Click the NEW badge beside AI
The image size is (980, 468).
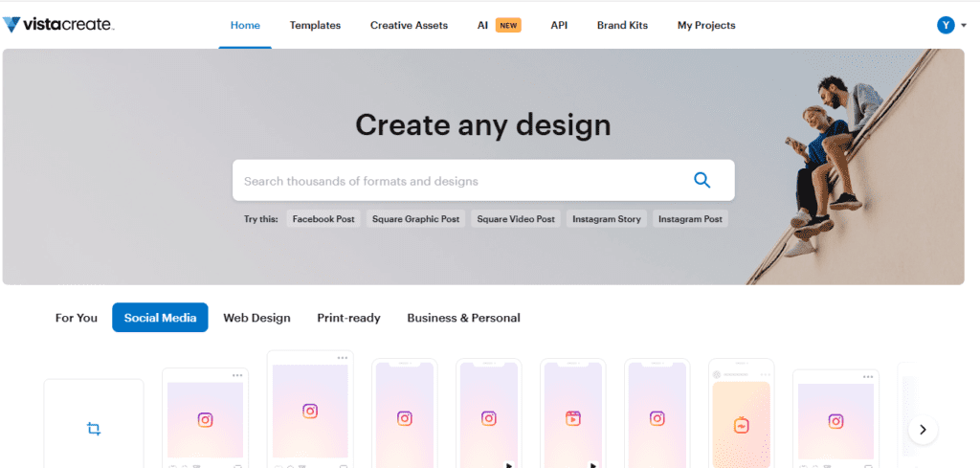click(508, 26)
